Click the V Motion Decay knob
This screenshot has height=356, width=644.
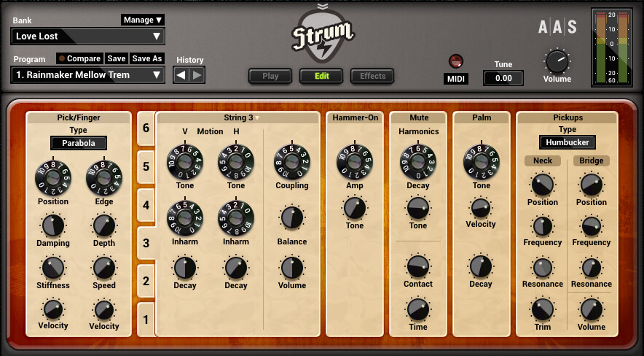[185, 268]
